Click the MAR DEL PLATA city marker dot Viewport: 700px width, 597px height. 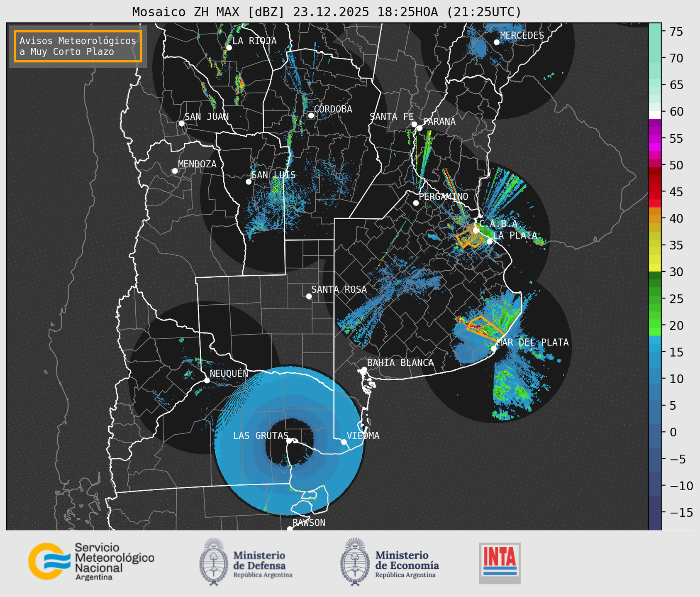(x=494, y=348)
